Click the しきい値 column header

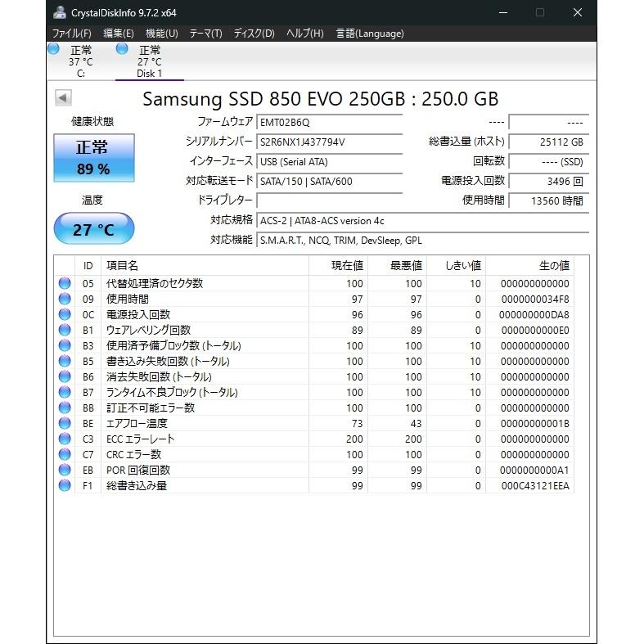[x=457, y=266]
